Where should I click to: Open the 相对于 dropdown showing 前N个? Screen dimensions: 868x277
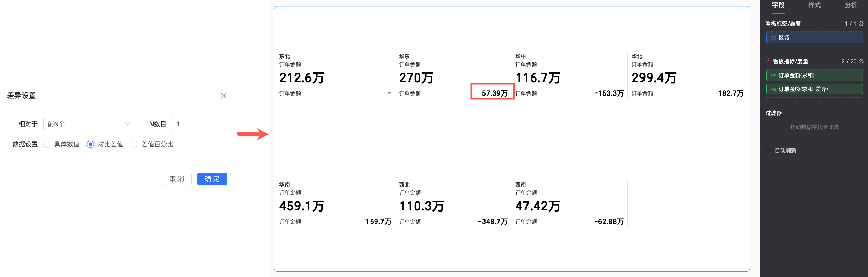pos(89,124)
